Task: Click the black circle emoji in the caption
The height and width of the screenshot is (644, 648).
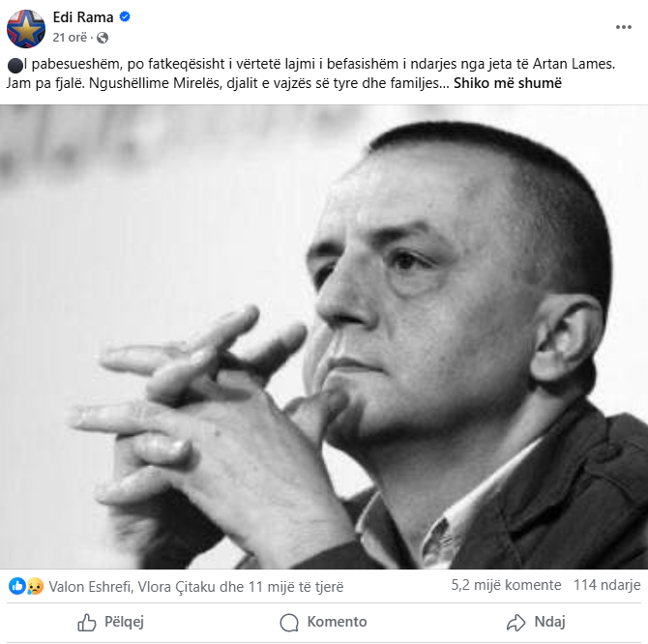Action: pos(14,64)
